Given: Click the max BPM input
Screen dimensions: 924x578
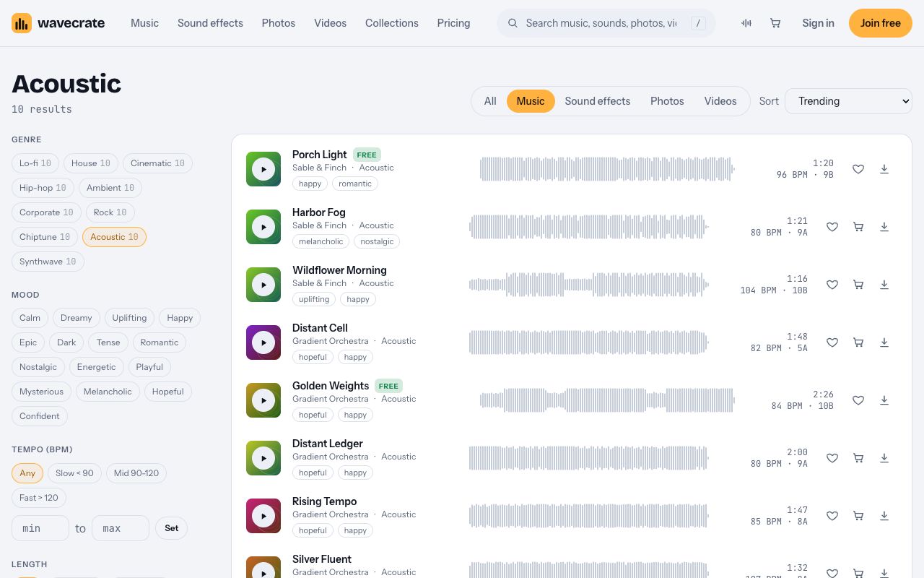Looking at the screenshot, I should click(121, 528).
